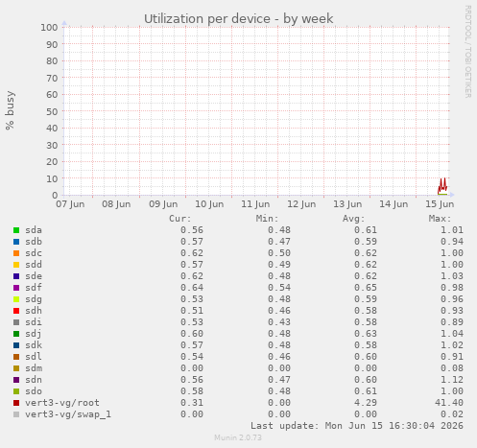Click the 0.08 max value for sdm
Screen dimensions: 477x448
[x=452, y=368]
